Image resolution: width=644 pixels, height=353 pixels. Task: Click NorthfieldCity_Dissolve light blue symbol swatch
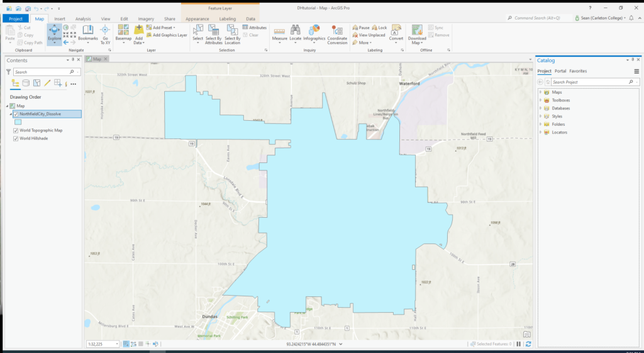pos(18,122)
